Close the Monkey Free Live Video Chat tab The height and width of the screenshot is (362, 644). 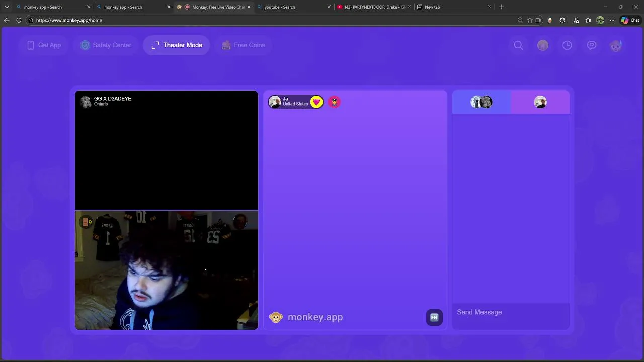(x=249, y=7)
